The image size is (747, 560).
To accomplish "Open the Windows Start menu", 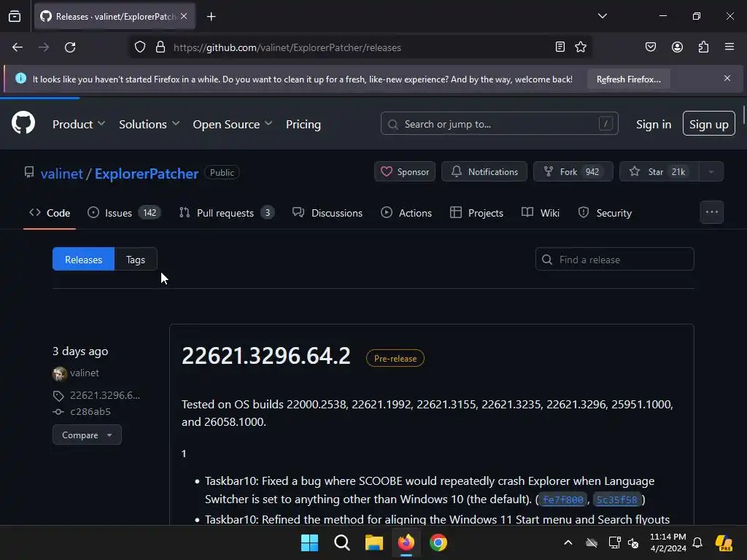I will (309, 542).
